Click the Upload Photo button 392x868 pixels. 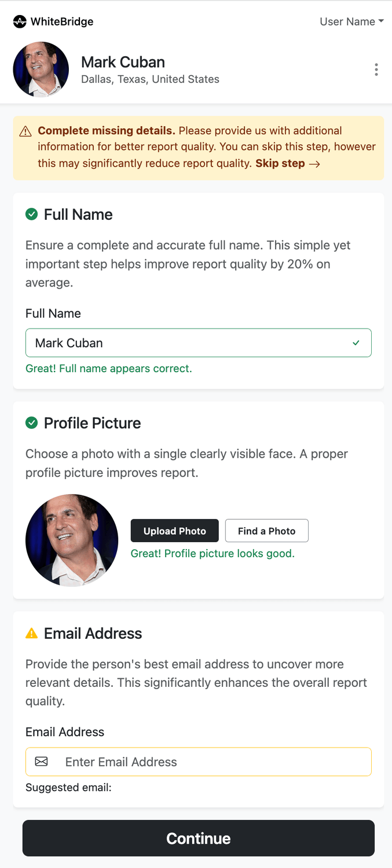click(x=175, y=531)
